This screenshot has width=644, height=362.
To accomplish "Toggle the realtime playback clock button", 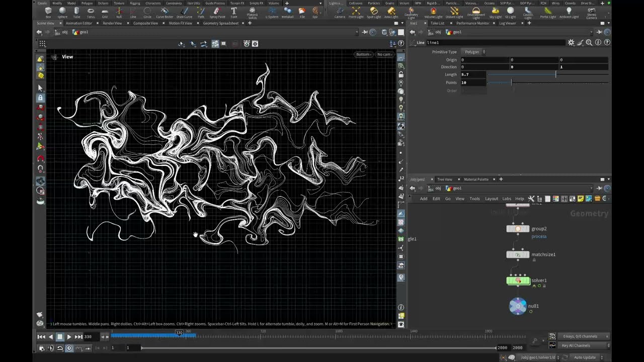I will (69, 348).
